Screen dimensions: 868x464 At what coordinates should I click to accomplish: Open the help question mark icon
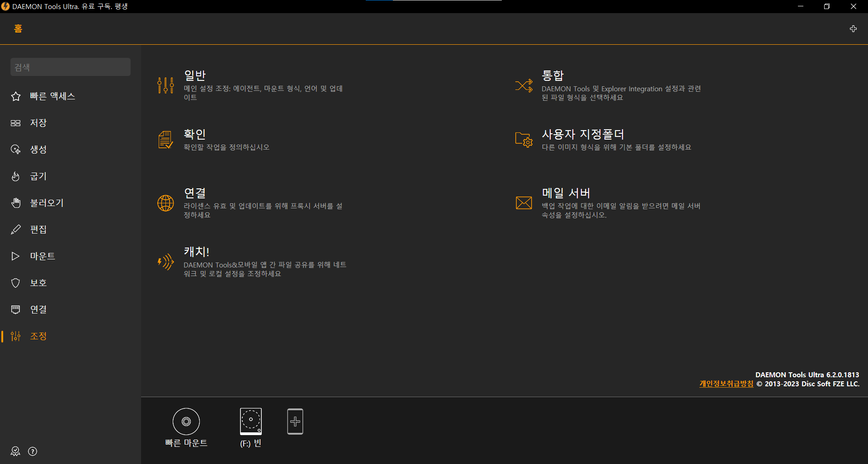click(x=33, y=451)
